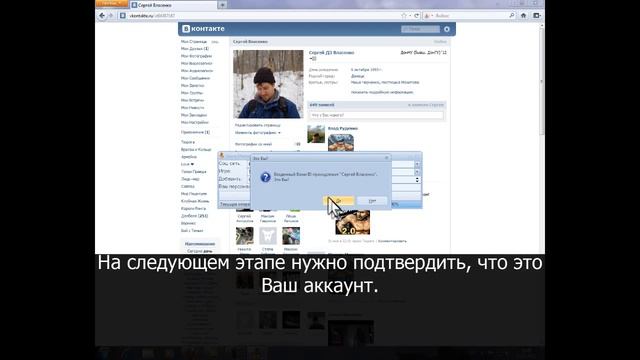Open Мои Аудиозаписи in the left menu
The height and width of the screenshot is (360, 640).
[197, 71]
